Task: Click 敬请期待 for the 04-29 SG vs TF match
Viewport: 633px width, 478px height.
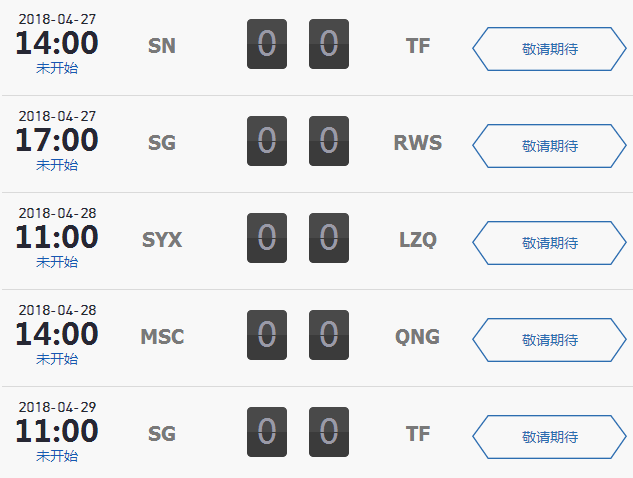Action: point(549,436)
